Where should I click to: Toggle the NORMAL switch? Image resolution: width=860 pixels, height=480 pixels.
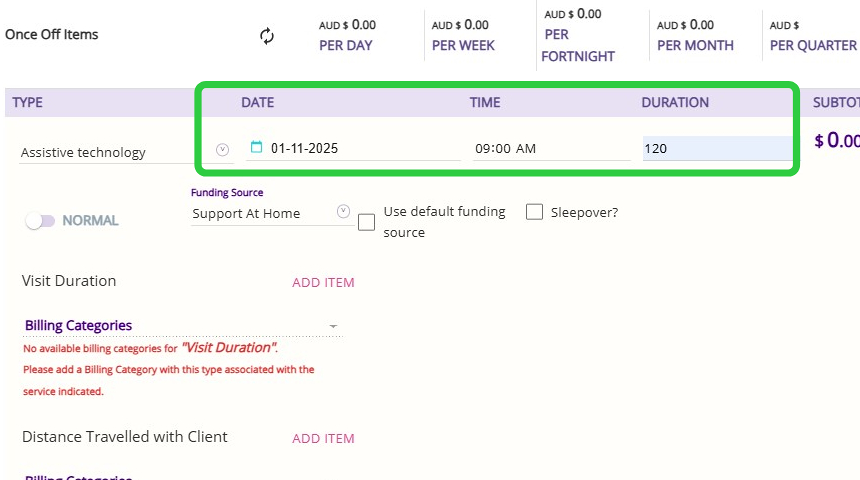[x=41, y=220]
